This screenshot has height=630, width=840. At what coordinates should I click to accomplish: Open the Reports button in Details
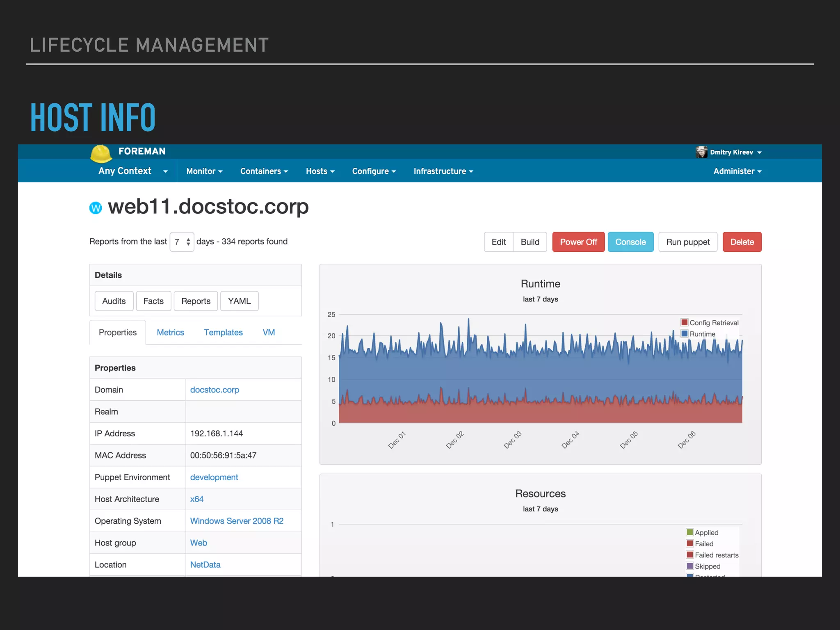coord(196,301)
